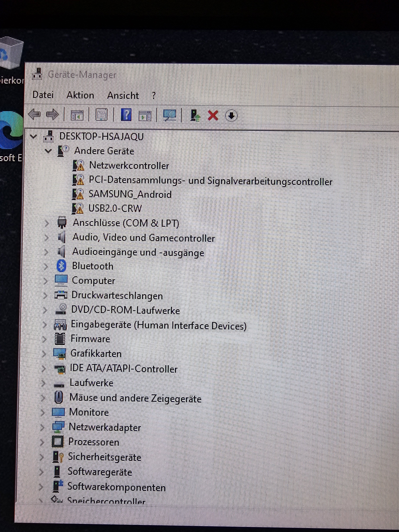Select the Netzwerkcontroller device entry
Image resolution: width=399 pixels, height=532 pixels.
click(129, 166)
